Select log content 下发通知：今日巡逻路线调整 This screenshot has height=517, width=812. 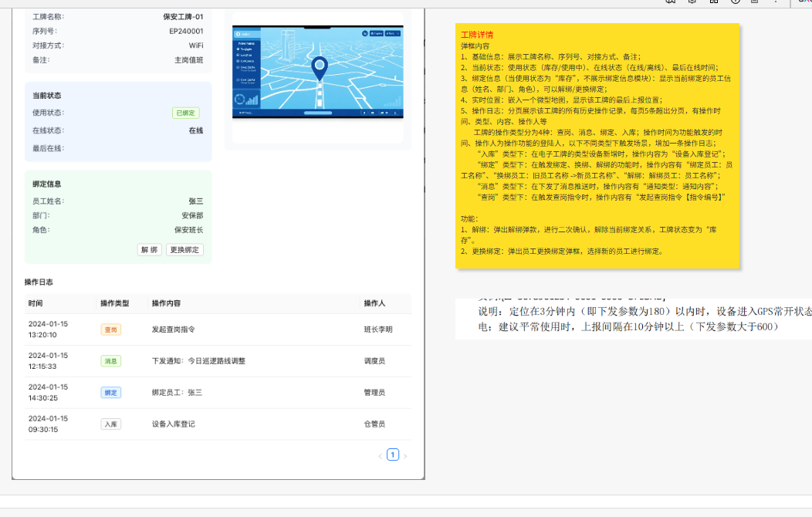coord(198,360)
